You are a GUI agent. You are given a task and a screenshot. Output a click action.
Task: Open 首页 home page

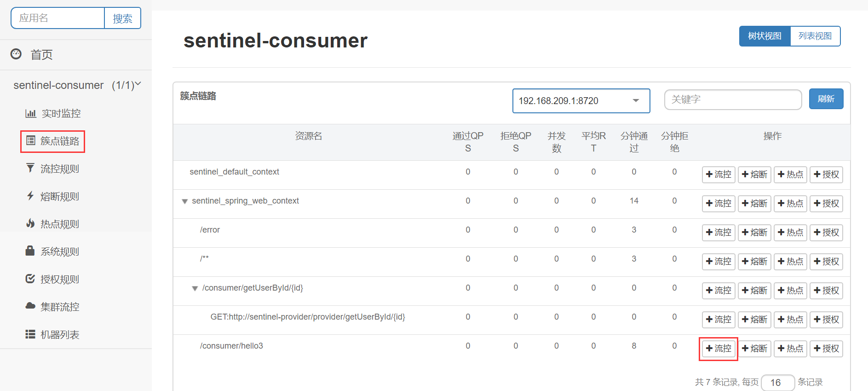coord(41,55)
